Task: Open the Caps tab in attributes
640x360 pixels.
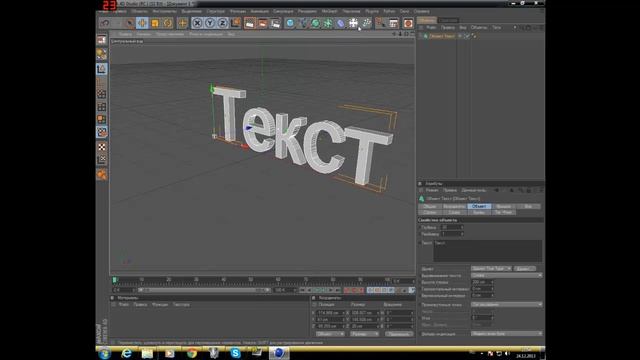Action: [x=504, y=207]
